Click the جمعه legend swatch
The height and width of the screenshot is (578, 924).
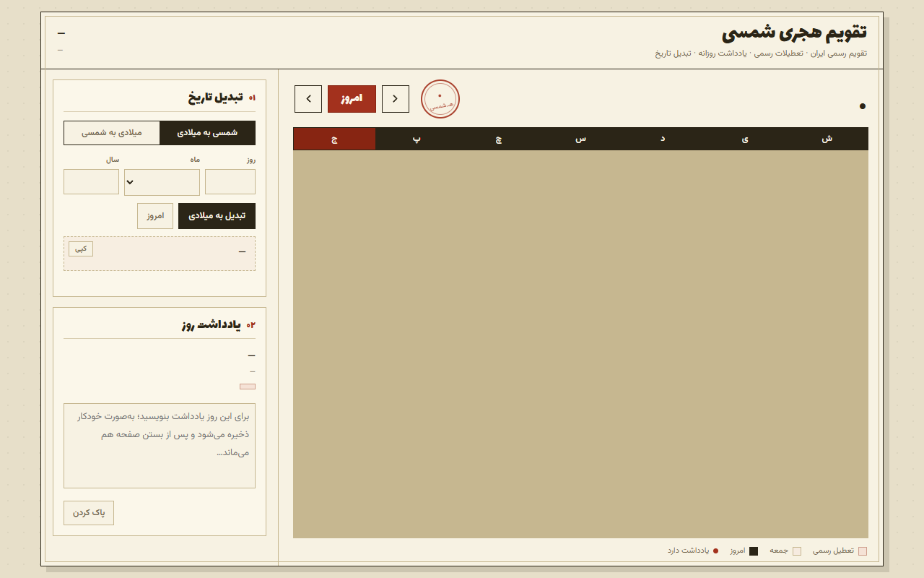(x=797, y=551)
